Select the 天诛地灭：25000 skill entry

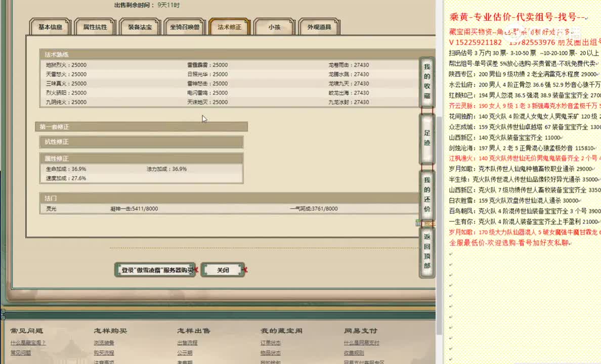(207, 102)
